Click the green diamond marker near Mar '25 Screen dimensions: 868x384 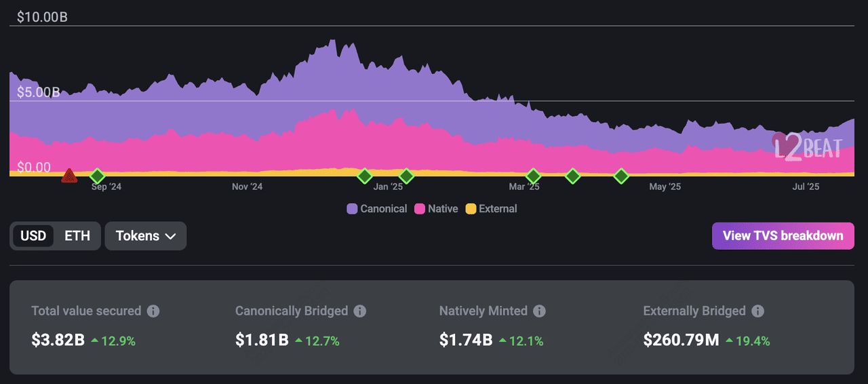click(x=533, y=176)
